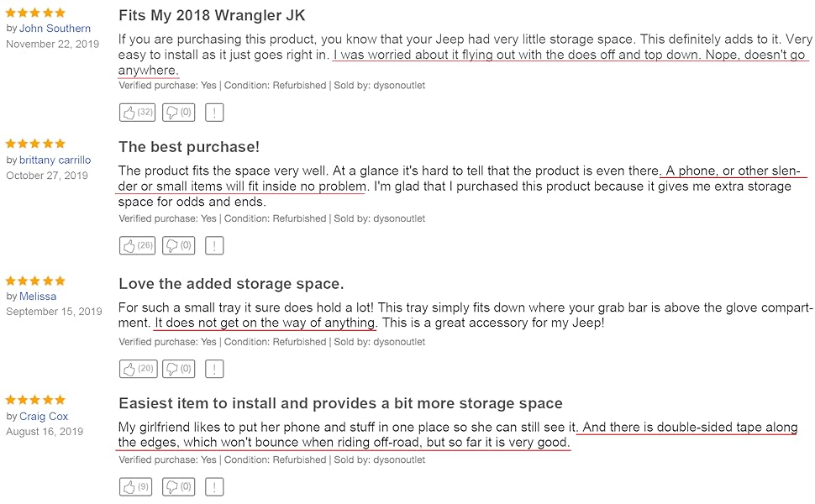Click thumbs down on brittany carrillo's review
The image size is (815, 504).
click(177, 245)
